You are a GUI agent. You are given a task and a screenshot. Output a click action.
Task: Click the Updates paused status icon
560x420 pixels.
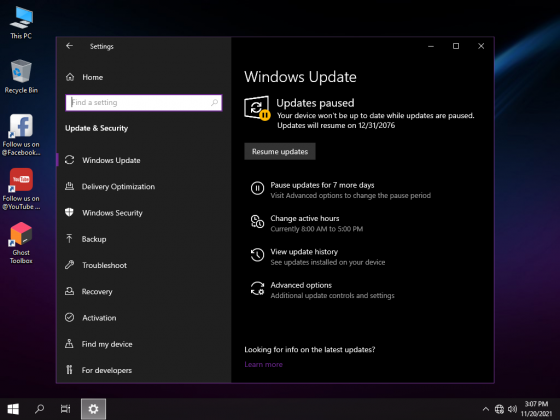pos(257,108)
